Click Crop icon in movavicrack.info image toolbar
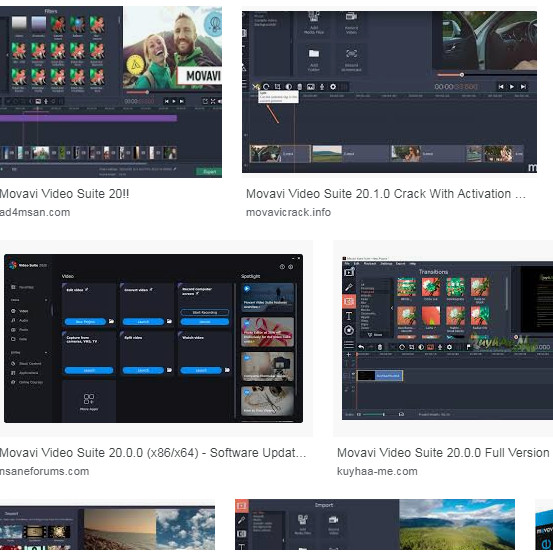 coord(278,87)
